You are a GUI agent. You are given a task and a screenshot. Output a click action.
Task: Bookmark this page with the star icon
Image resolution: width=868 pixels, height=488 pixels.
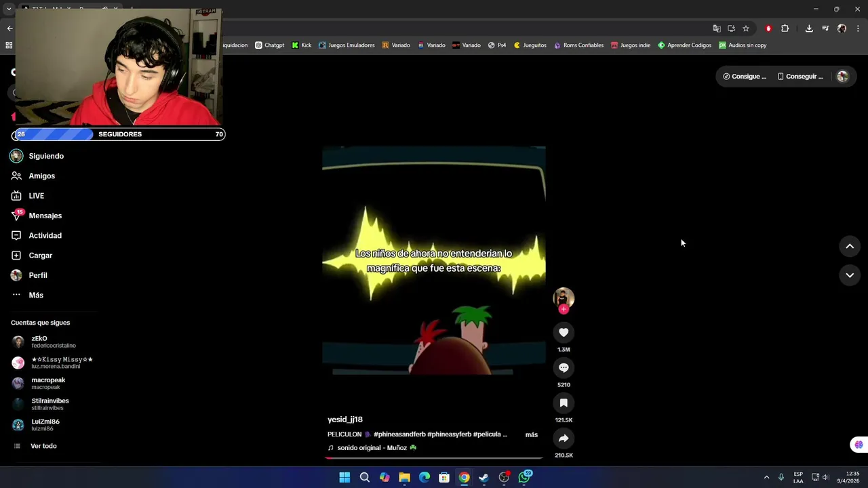[746, 28]
